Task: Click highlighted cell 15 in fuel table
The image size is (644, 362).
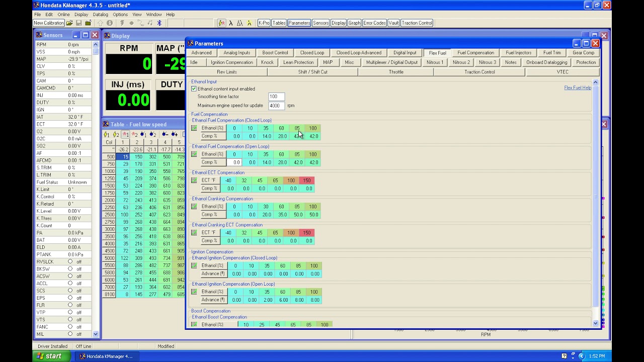Action: coord(123,157)
